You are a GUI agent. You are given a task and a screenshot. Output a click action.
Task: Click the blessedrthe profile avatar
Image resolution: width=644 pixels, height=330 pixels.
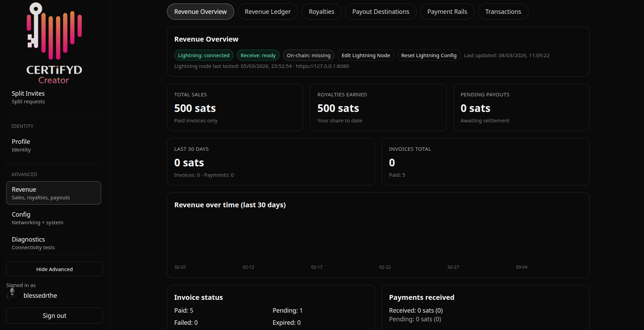[13, 295]
